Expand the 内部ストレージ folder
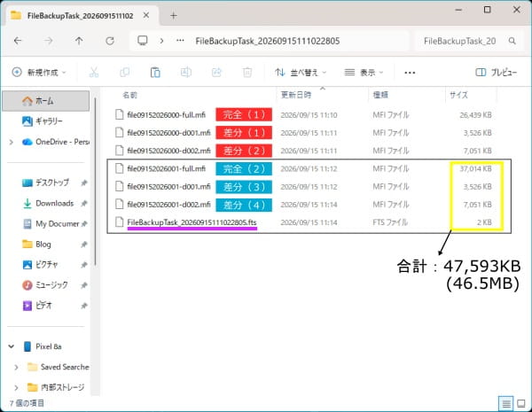 (16, 387)
